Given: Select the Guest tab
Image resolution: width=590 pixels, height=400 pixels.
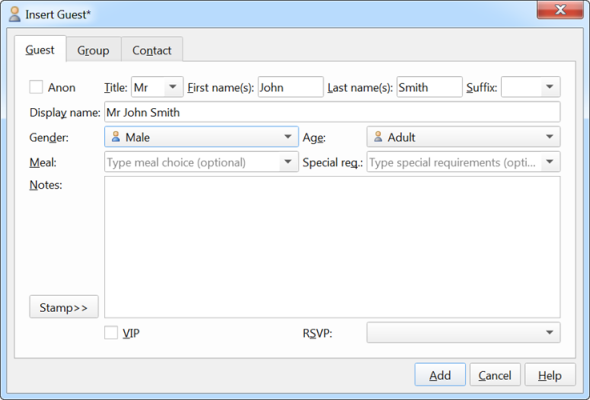Looking at the screenshot, I should pyautogui.click(x=40, y=50).
